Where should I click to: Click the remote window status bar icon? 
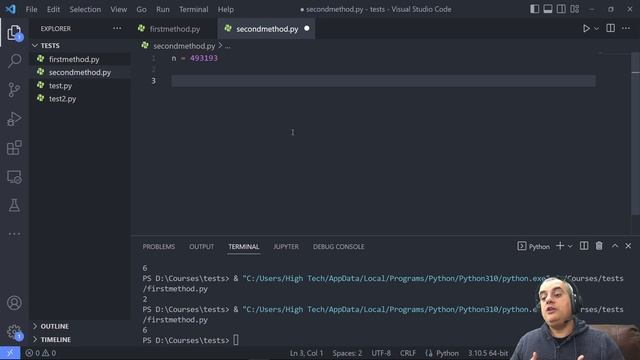point(10,353)
